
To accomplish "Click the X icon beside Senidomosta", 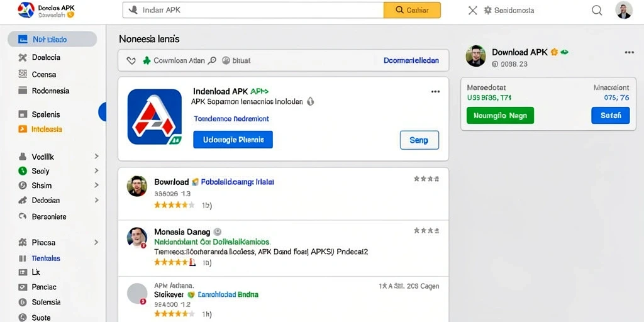I will click(x=473, y=10).
